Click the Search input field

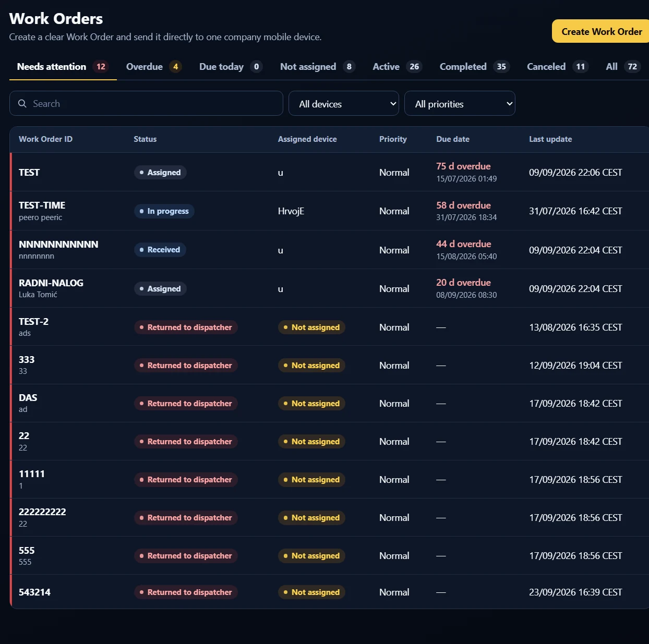[146, 103]
